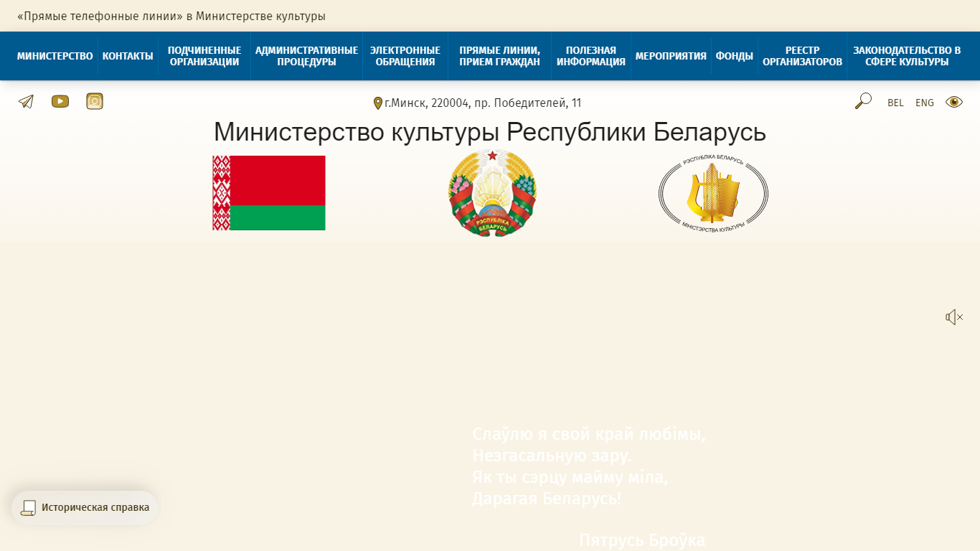Image resolution: width=980 pixels, height=551 pixels.
Task: Click the Министерство культуры Республики Беларусь heading
Action: (x=490, y=132)
